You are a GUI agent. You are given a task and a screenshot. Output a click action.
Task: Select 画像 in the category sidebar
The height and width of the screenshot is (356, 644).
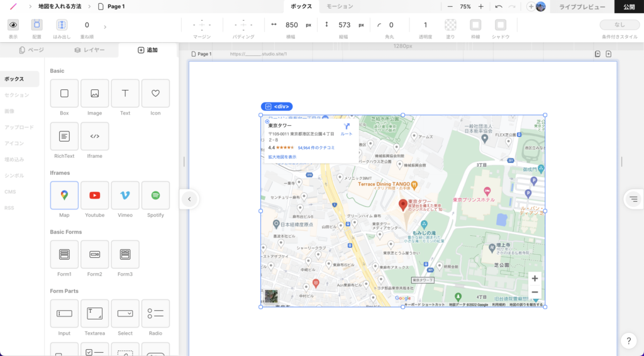coord(9,111)
